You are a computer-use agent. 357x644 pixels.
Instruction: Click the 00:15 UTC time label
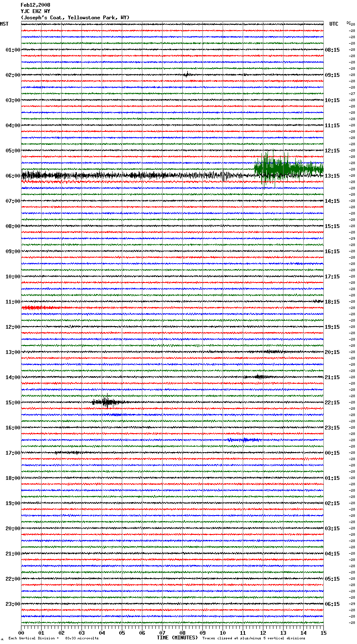332,453
